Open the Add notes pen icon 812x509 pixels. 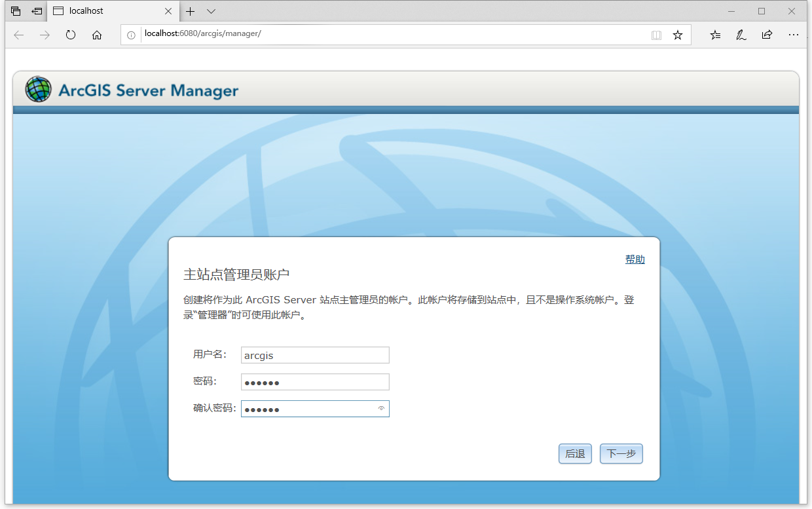point(741,35)
